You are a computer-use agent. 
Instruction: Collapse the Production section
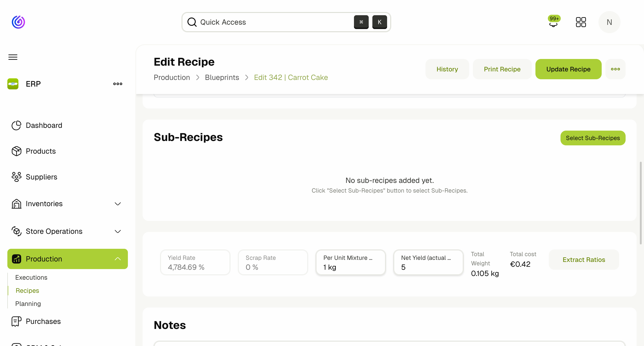[118, 259]
